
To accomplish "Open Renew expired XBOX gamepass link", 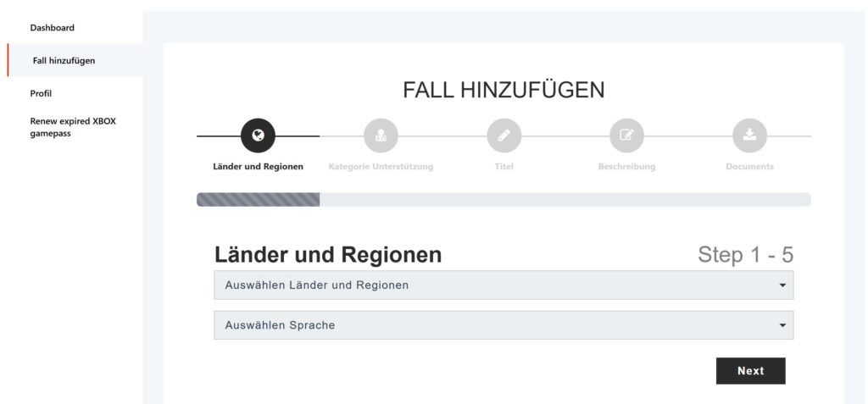I will click(x=73, y=127).
